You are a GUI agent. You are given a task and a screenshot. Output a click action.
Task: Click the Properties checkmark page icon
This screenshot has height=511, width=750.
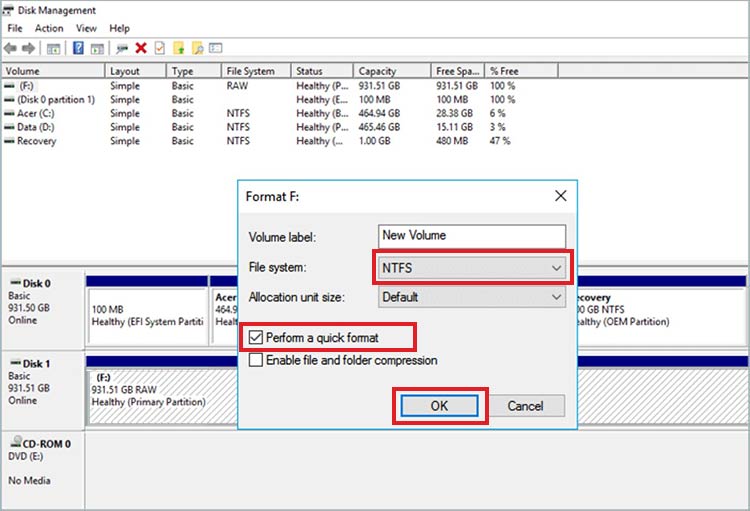coord(160,48)
